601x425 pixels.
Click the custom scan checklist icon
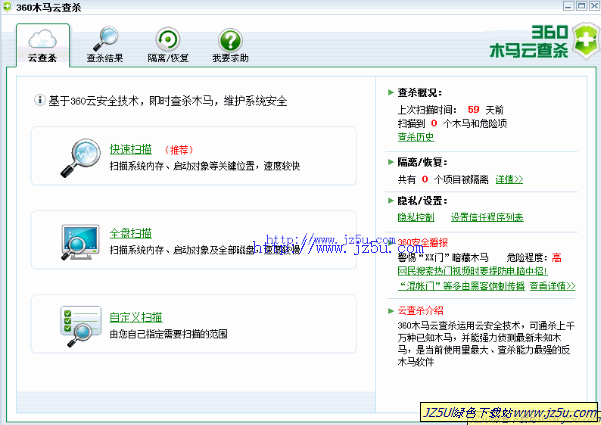point(80,326)
